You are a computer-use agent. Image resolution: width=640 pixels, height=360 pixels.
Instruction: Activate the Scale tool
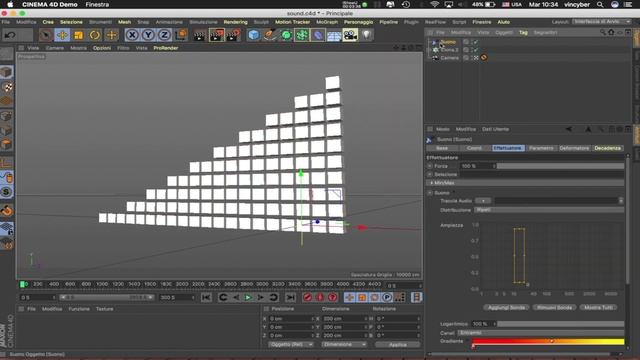[78, 35]
